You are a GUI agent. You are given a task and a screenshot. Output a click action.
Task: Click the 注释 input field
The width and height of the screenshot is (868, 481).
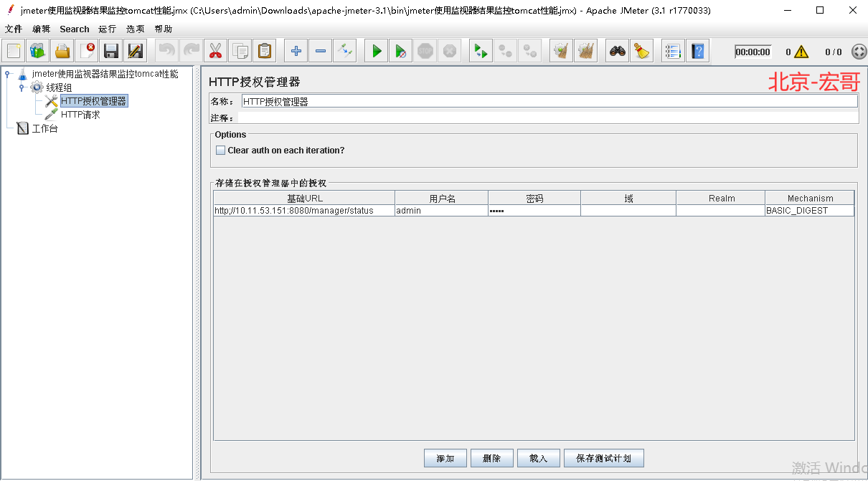coord(549,118)
